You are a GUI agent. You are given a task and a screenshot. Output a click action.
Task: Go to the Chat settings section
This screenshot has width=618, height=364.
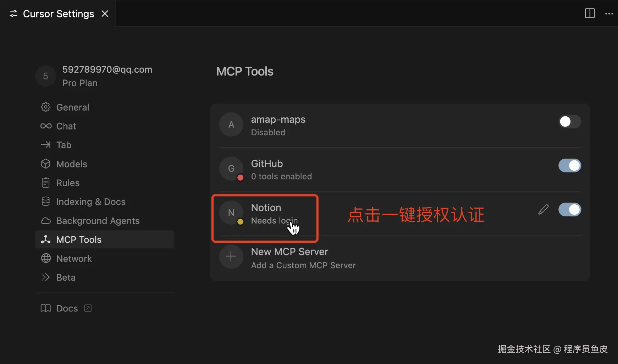click(104, 126)
